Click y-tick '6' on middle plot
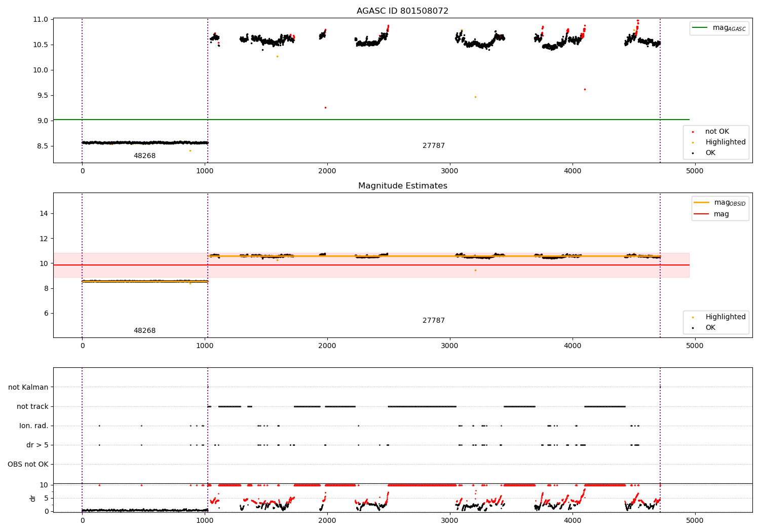The height and width of the screenshot is (532, 760). tap(46, 313)
